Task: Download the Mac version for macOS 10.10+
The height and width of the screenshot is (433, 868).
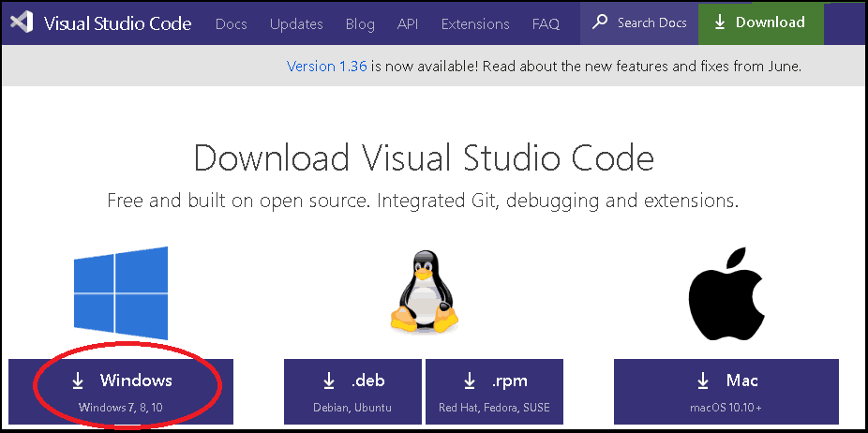Action: click(x=726, y=392)
